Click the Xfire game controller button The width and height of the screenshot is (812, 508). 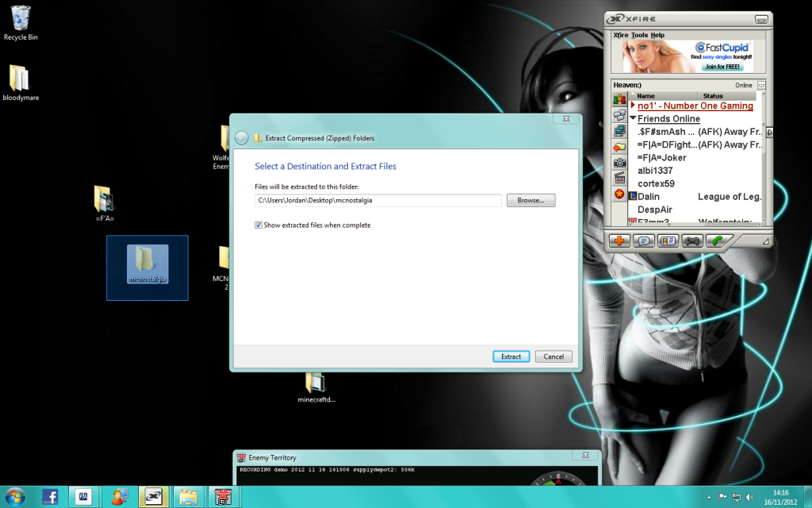tap(692, 241)
